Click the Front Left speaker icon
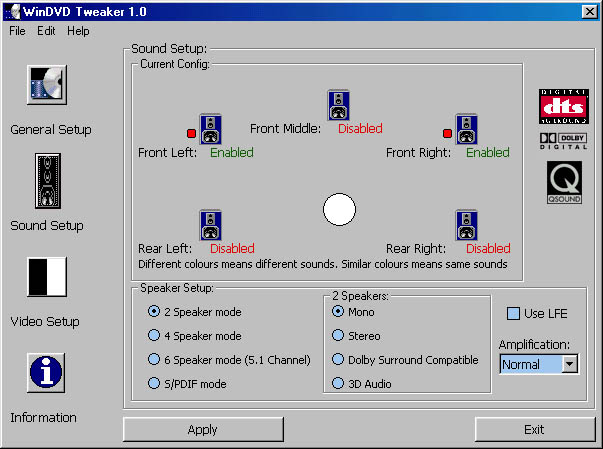This screenshot has height=449, width=603. 210,129
